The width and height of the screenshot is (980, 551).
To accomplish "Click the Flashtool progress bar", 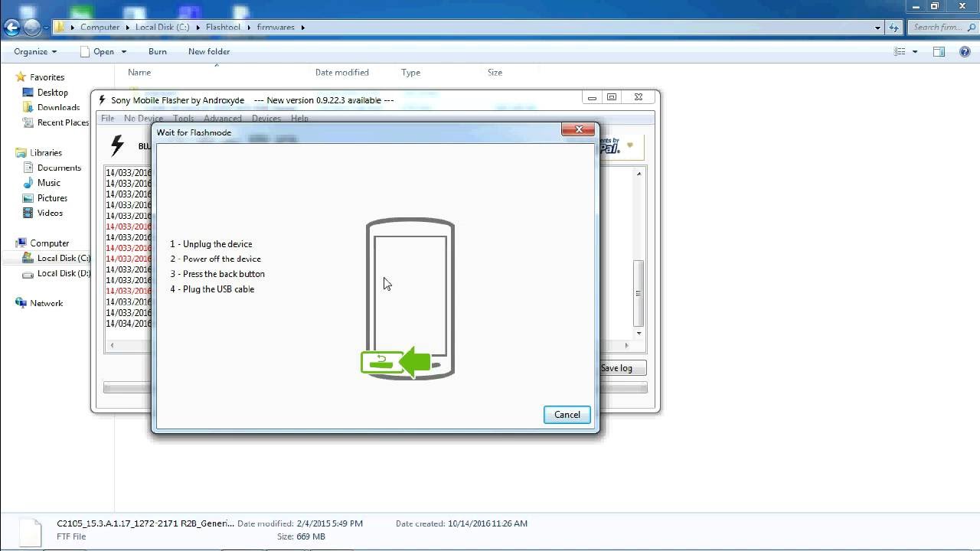I will click(x=375, y=388).
